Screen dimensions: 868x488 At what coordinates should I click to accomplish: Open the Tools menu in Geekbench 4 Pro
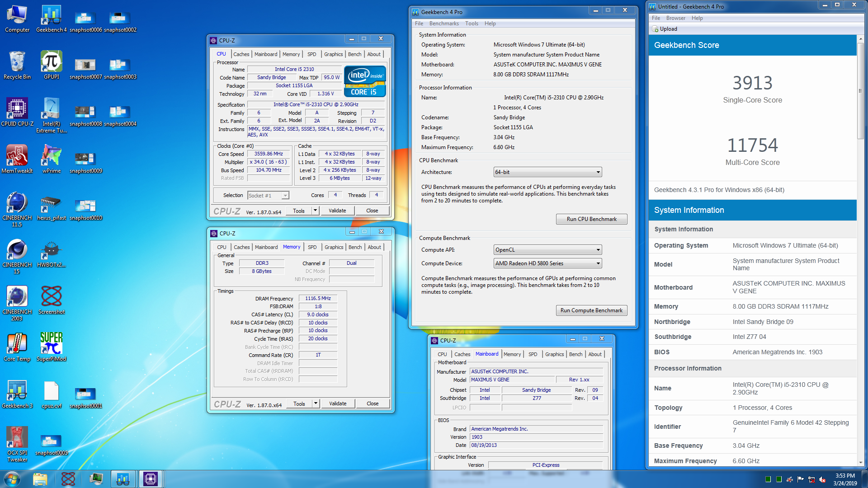[472, 23]
